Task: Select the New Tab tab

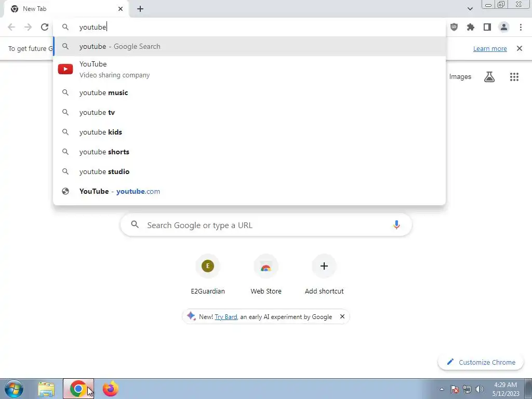Action: (x=66, y=9)
